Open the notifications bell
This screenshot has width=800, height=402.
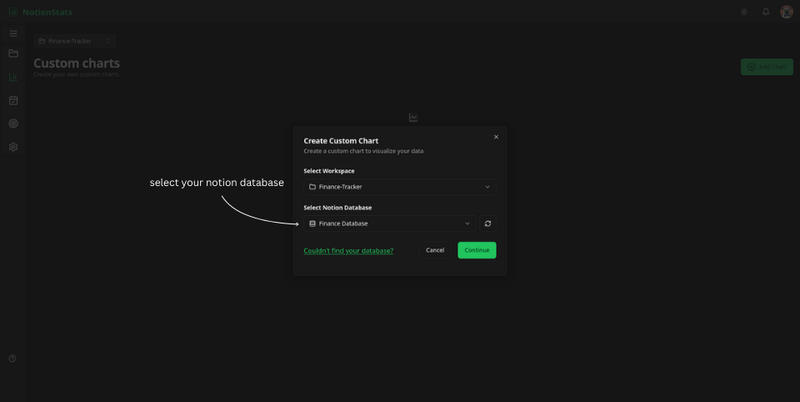[766, 12]
